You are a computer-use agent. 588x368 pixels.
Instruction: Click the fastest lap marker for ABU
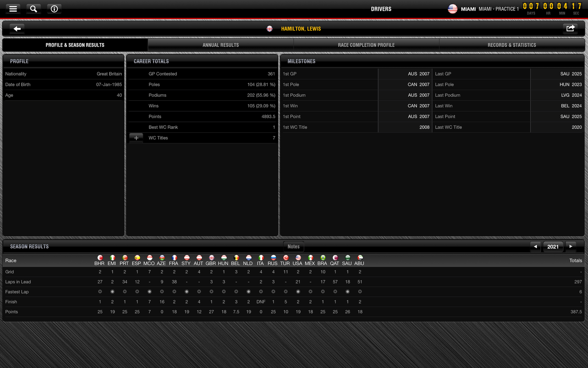[x=360, y=292]
